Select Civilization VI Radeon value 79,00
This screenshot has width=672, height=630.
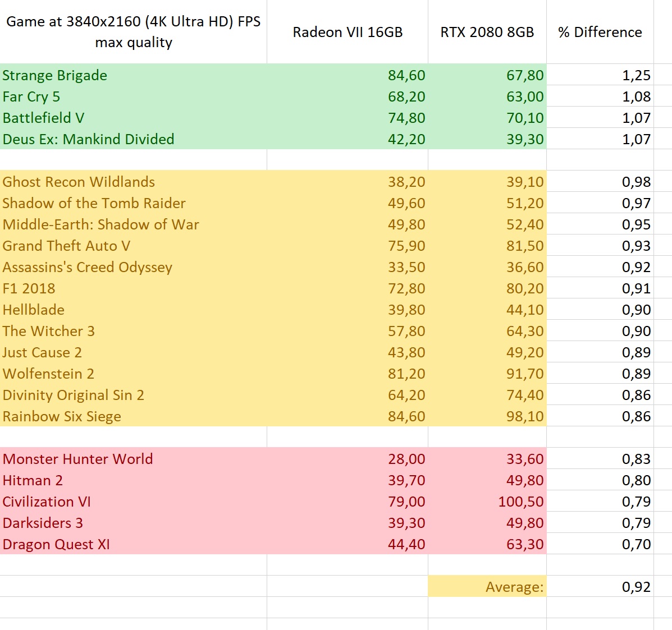point(348,501)
